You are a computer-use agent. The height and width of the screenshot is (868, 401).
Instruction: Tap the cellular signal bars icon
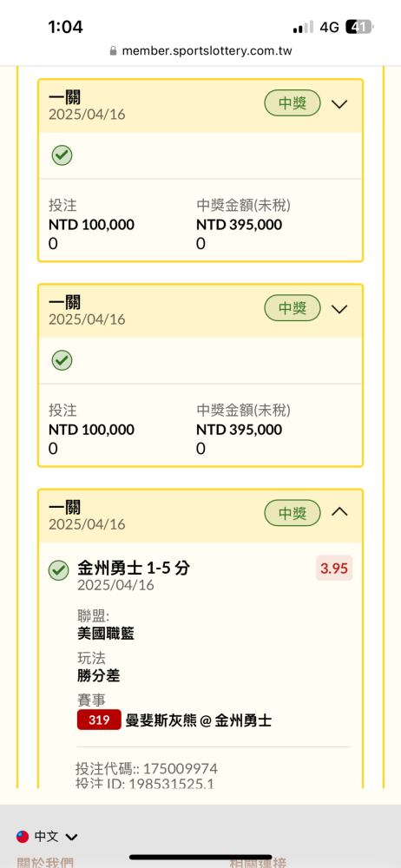(303, 27)
